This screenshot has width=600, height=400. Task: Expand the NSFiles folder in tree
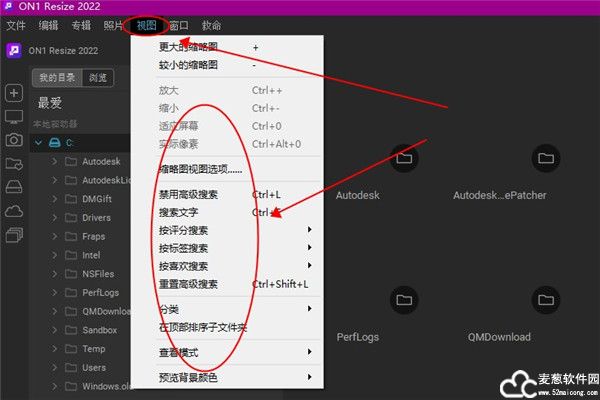click(54, 274)
